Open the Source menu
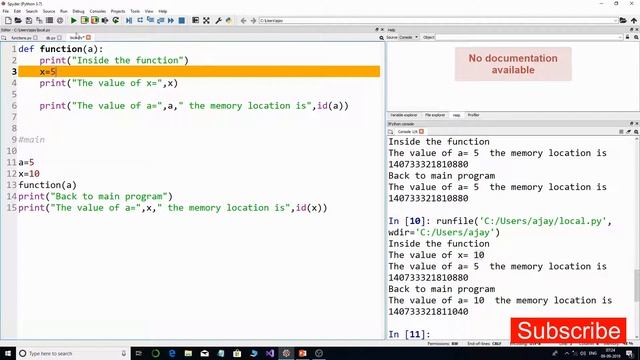 49,11
